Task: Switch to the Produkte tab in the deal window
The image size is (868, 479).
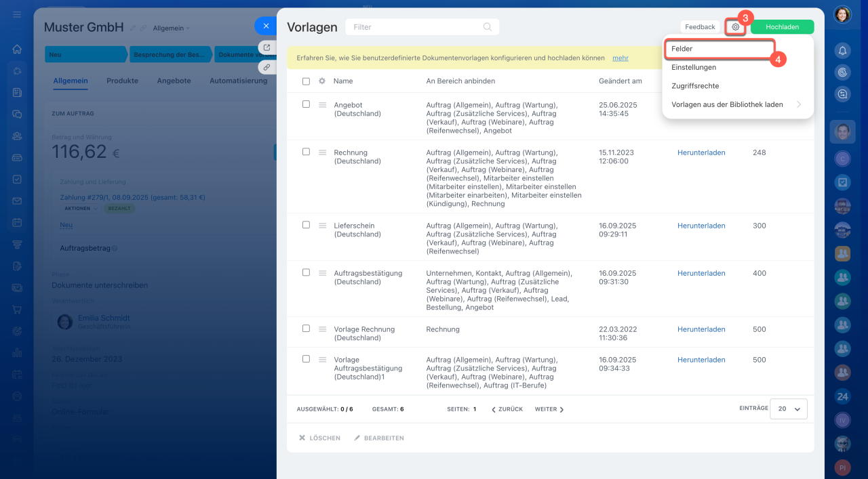Action: point(122,81)
